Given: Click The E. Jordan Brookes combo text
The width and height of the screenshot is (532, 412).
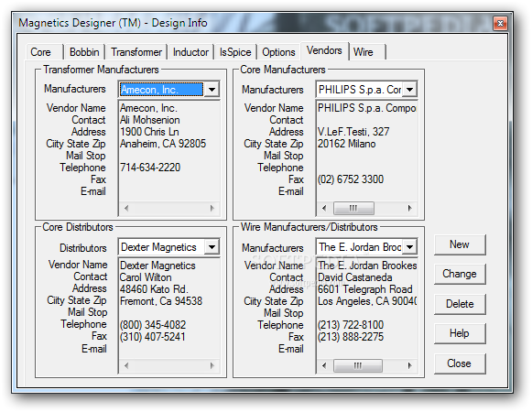Looking at the screenshot, I should pos(360,247).
